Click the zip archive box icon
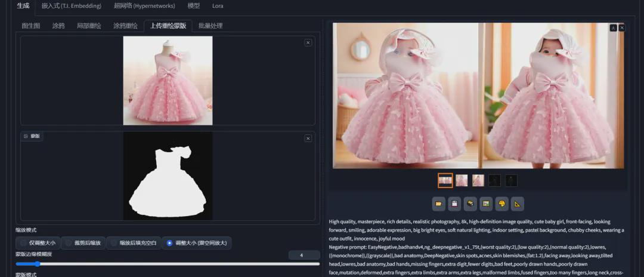 click(470, 204)
